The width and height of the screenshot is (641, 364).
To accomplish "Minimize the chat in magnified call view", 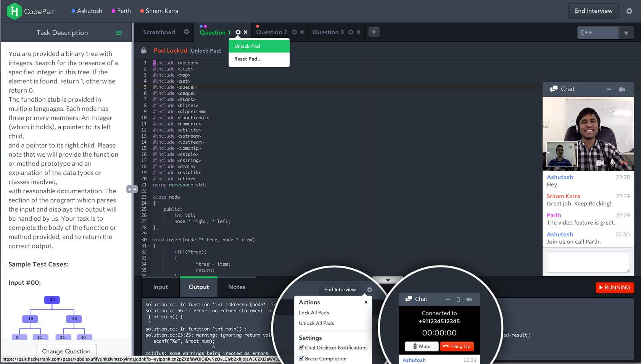I will (448, 299).
